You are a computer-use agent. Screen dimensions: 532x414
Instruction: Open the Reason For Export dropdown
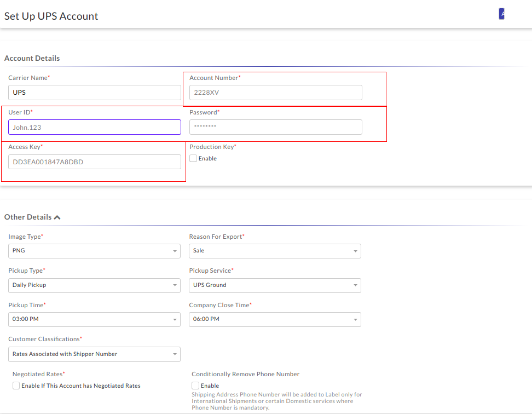tap(275, 251)
